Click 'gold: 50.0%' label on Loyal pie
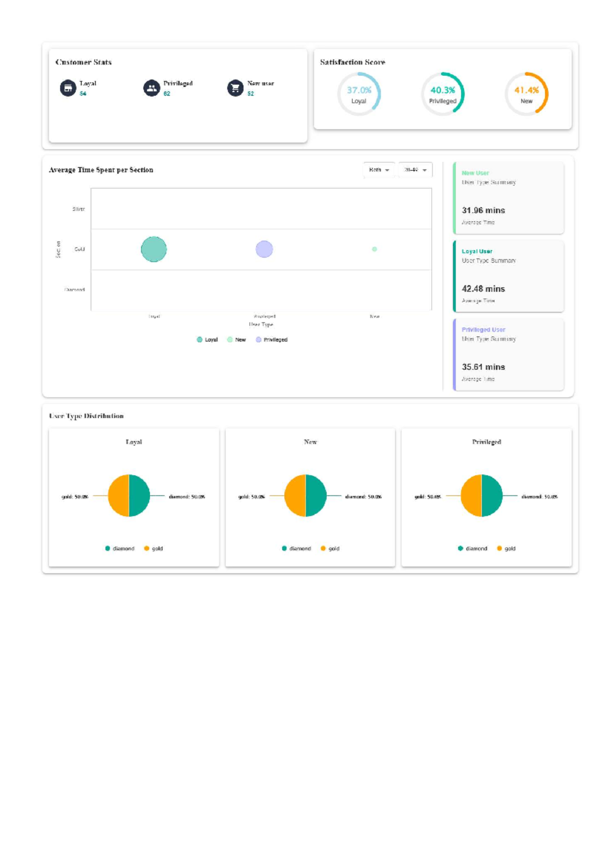Screen dimensions: 614x868 75,496
